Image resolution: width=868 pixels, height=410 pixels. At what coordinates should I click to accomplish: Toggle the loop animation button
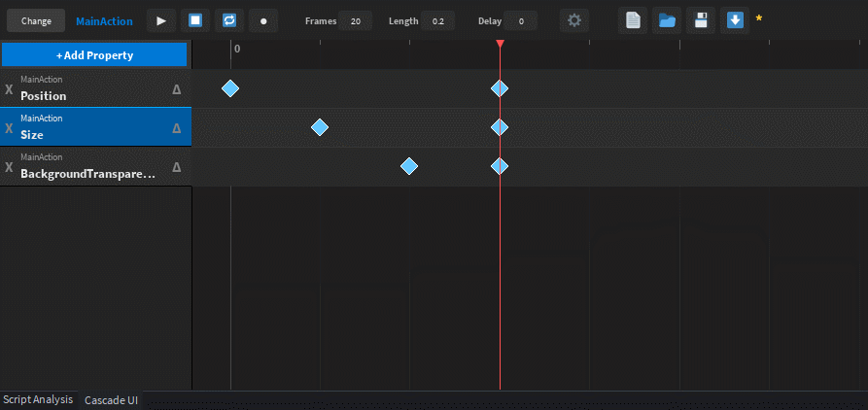point(228,20)
